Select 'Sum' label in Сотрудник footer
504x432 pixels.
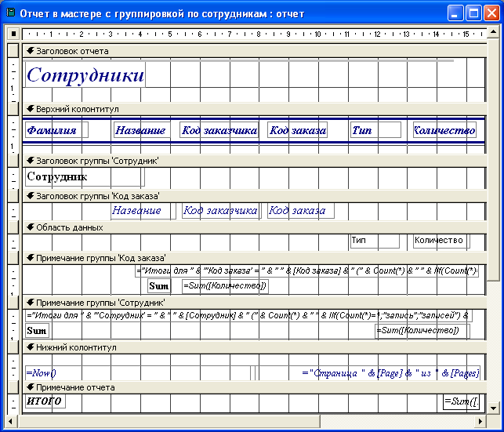point(38,331)
